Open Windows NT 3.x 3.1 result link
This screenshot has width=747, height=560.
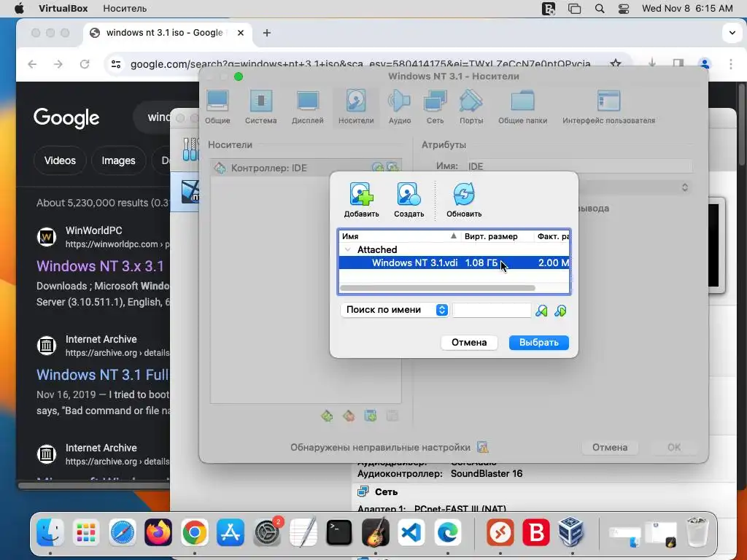point(101,265)
